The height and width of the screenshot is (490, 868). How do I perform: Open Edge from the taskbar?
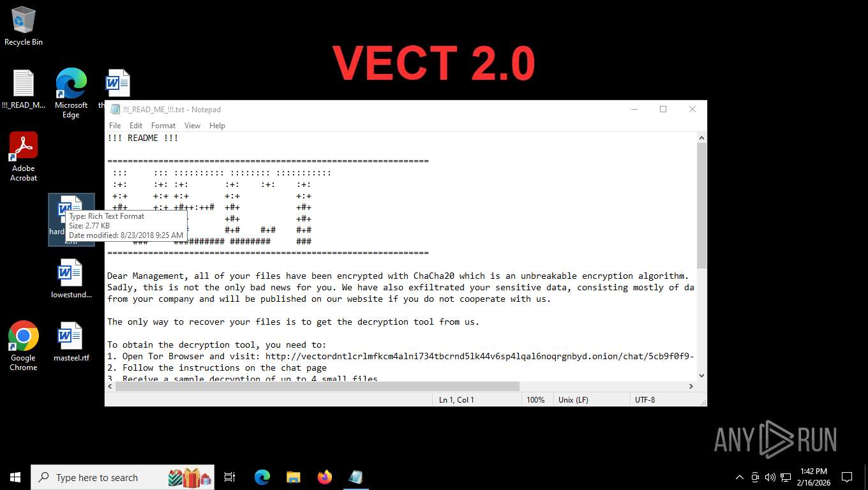(x=262, y=477)
